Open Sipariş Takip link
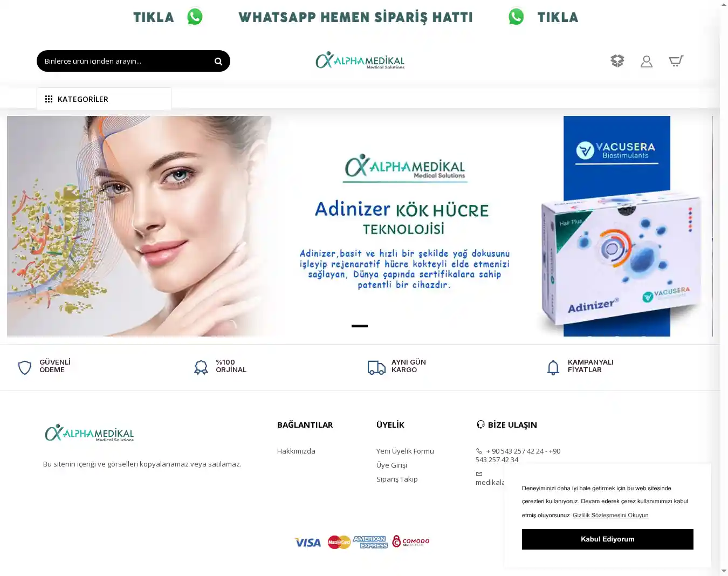 coord(397,479)
